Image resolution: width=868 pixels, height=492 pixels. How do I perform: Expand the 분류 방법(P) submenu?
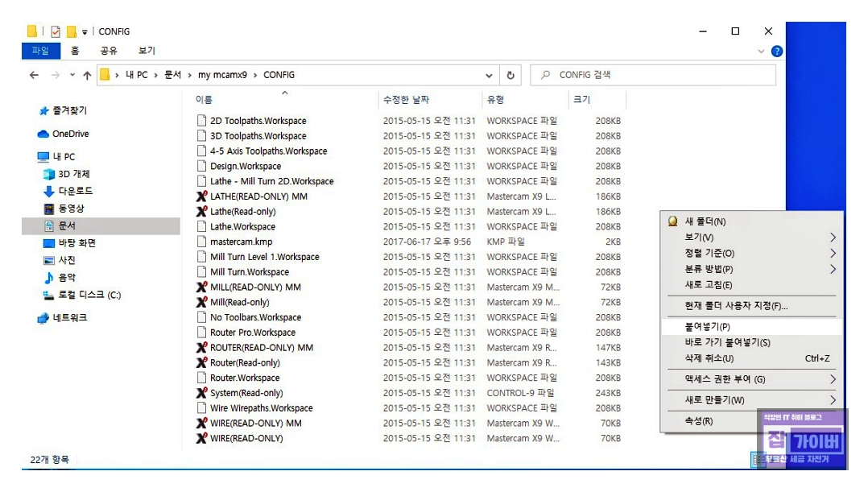click(751, 269)
